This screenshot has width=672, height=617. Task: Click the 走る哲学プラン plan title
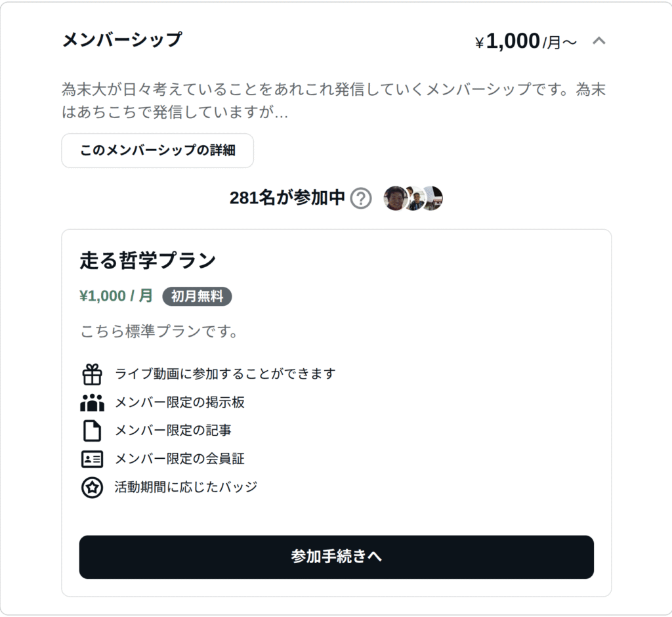[x=148, y=261]
